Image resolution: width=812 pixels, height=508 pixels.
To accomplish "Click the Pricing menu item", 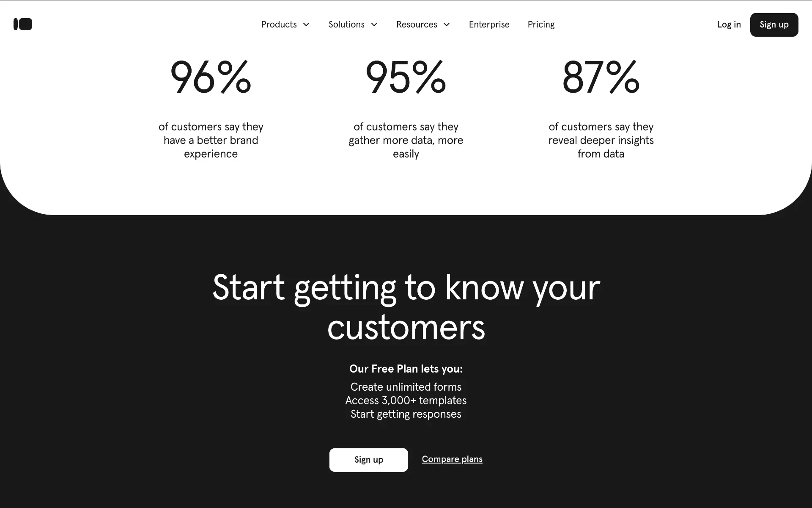I will coord(541,25).
